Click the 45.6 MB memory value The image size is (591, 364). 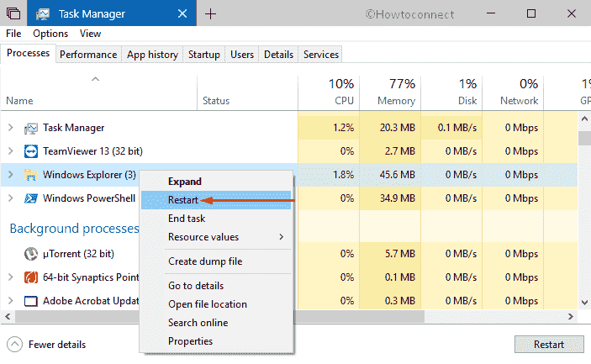point(398,175)
